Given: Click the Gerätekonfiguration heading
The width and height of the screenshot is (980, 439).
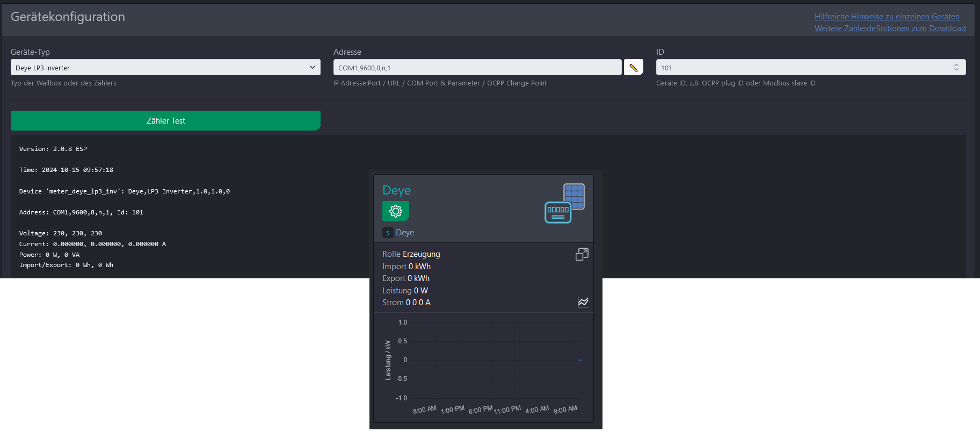Looking at the screenshot, I should pyautogui.click(x=68, y=17).
